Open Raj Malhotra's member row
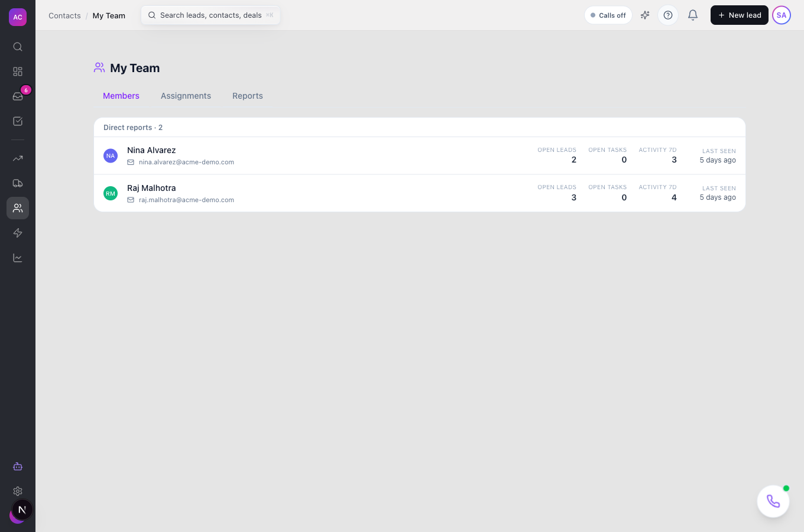The image size is (804, 532). tap(420, 193)
